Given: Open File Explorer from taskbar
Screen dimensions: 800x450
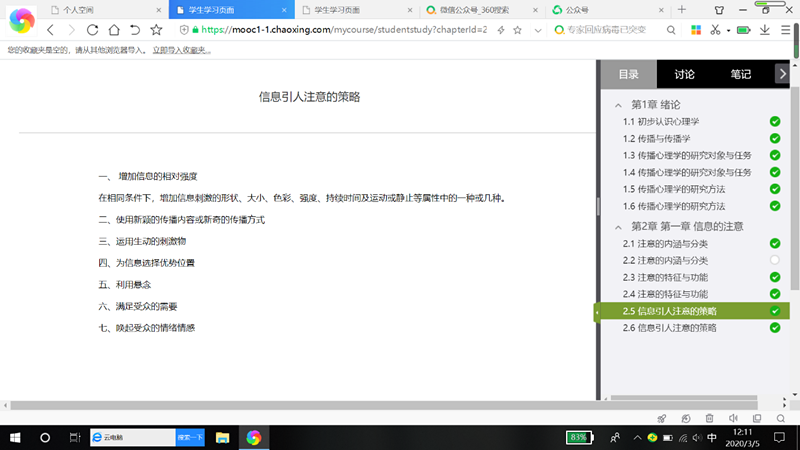Looking at the screenshot, I should pyautogui.click(x=222, y=438).
